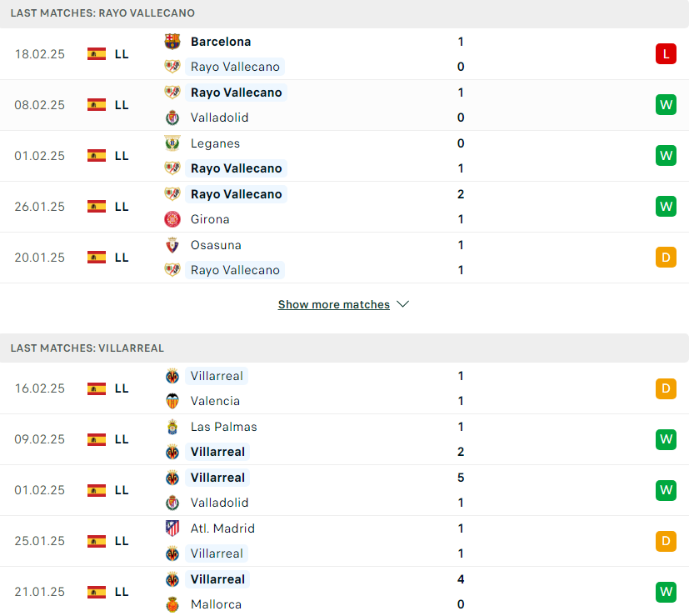
Task: Click D badge for Villarreal vs Valencia
Action: tap(666, 388)
